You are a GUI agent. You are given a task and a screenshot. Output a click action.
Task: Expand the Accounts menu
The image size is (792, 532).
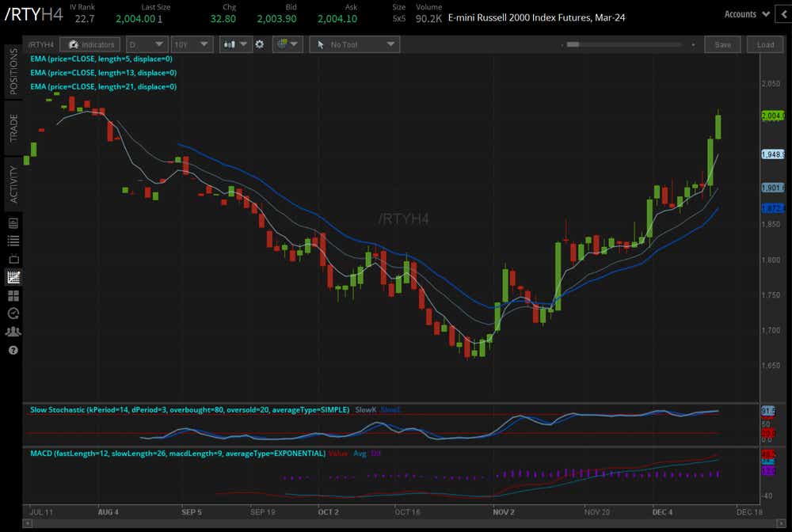coord(747,14)
